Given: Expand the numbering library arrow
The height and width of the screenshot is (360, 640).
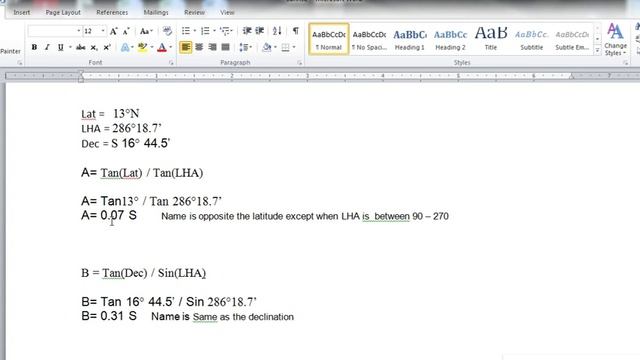Looking at the screenshot, I should click(214, 31).
